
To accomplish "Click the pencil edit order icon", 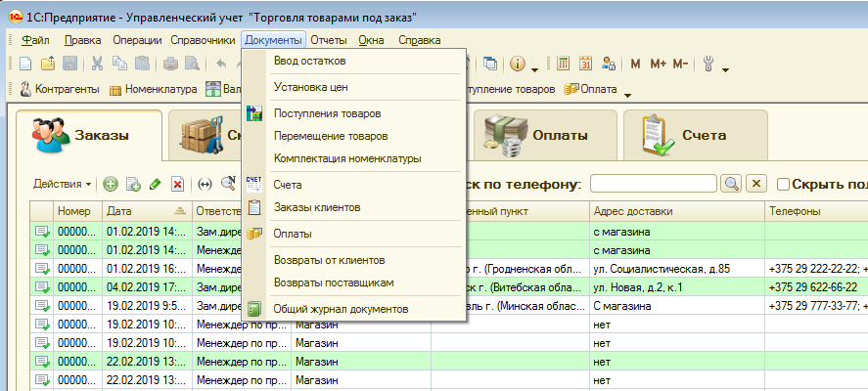I will coord(155,184).
